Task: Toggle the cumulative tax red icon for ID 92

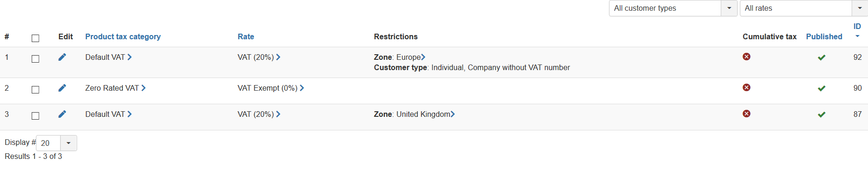Action: coord(746,57)
